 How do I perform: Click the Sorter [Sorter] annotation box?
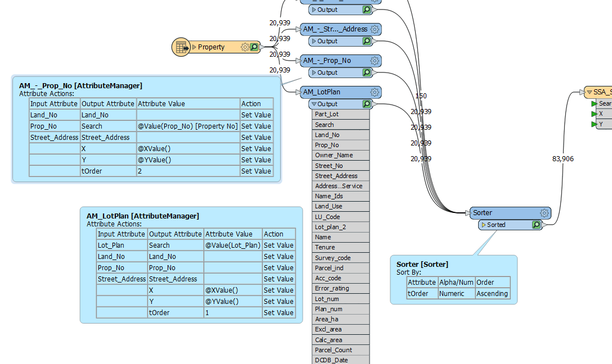(x=453, y=280)
